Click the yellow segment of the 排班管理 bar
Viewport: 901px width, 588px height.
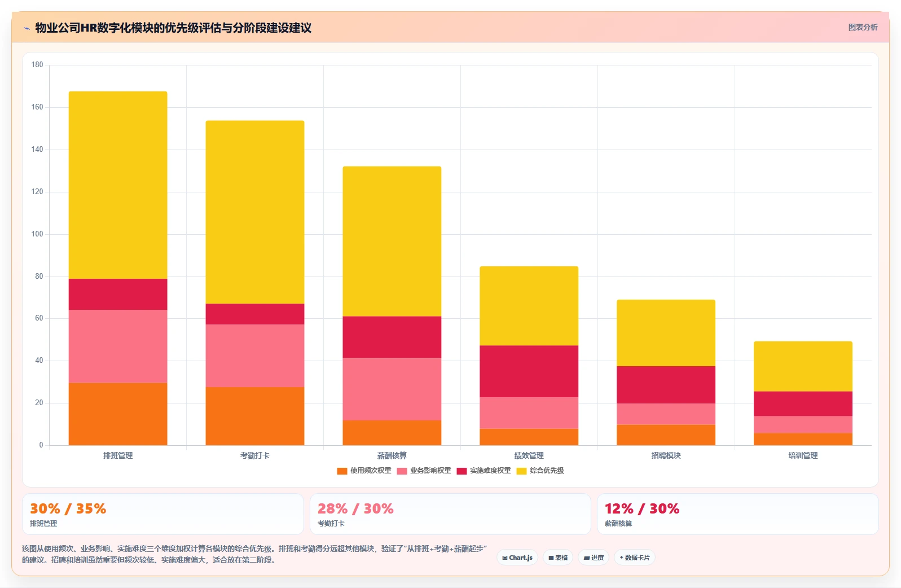[118, 185]
